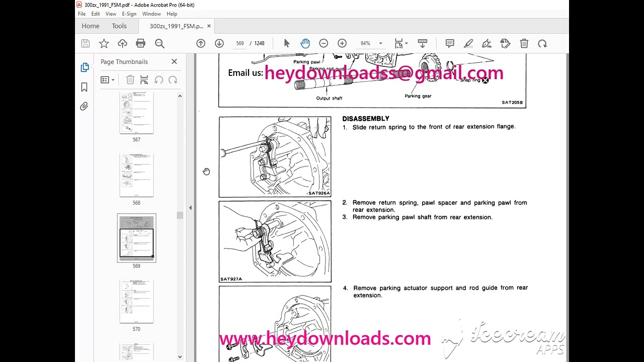Open the E-Sign menu

point(129,14)
